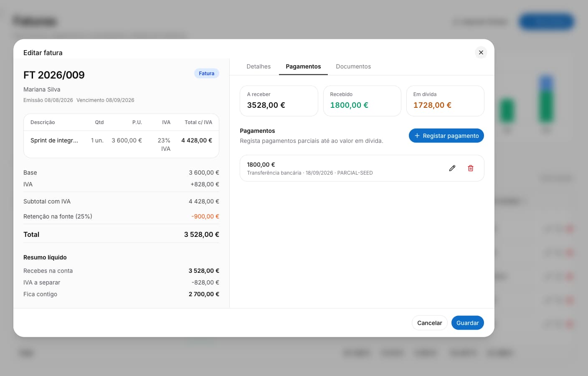The height and width of the screenshot is (376, 588).
Task: Click the Fatura badge
Action: coord(207,74)
